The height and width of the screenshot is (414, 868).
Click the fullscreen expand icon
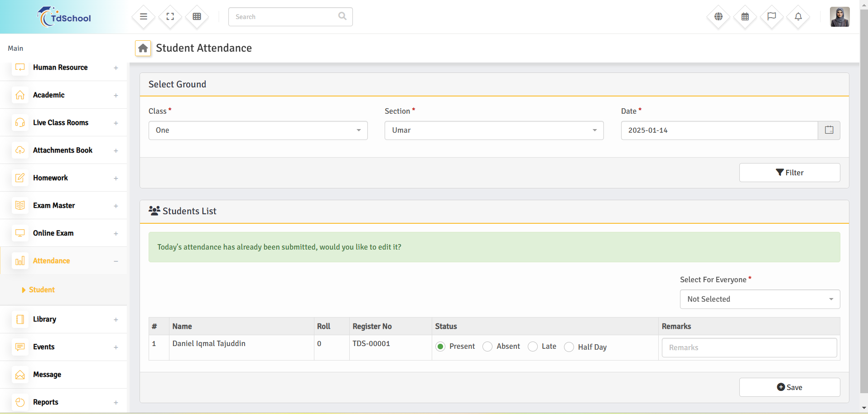point(170,17)
